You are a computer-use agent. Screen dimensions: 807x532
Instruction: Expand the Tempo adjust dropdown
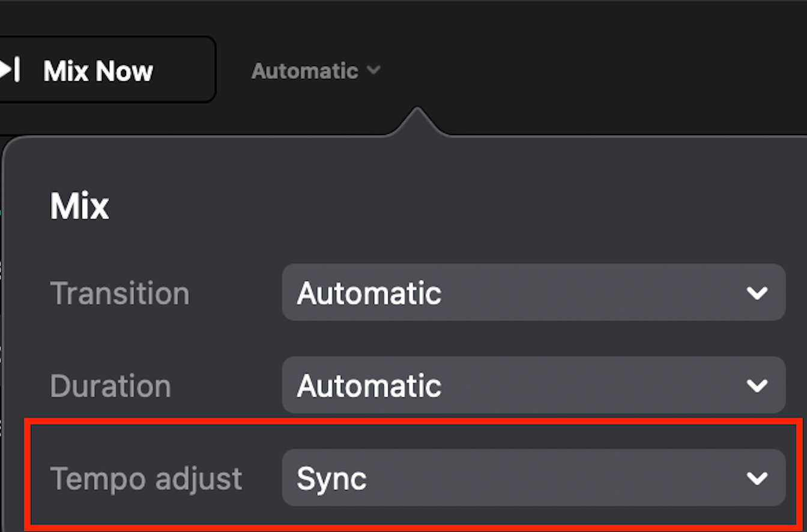coord(533,478)
